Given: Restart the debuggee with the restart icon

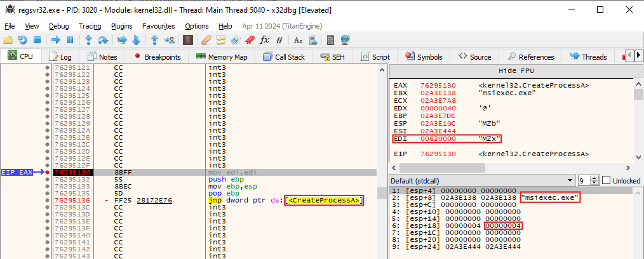Looking at the screenshot, I should [23, 40].
